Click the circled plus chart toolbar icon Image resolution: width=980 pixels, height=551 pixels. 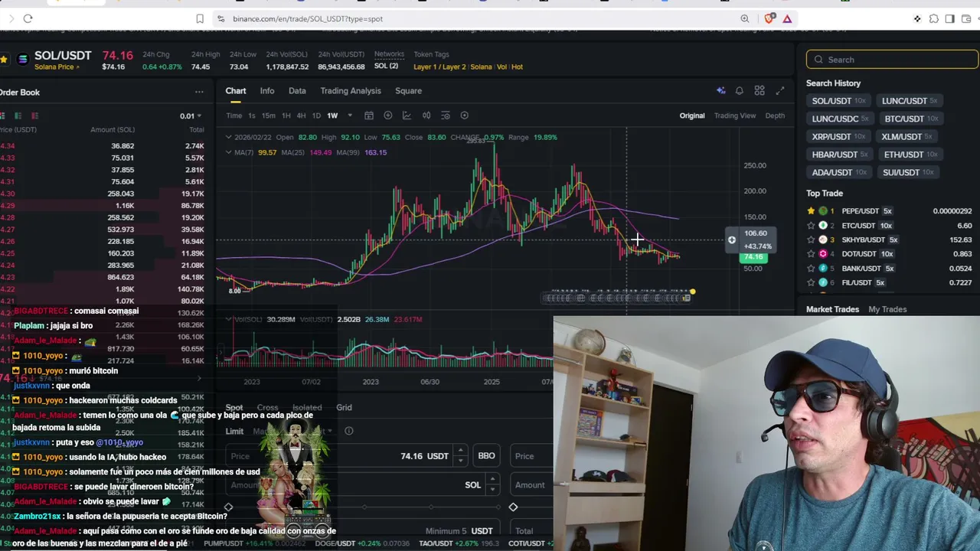coord(388,116)
